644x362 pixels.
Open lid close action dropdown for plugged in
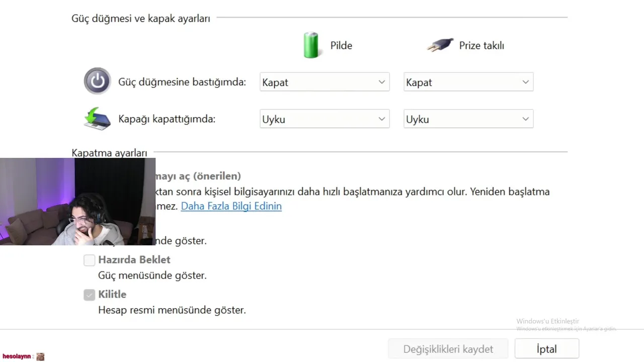468,119
